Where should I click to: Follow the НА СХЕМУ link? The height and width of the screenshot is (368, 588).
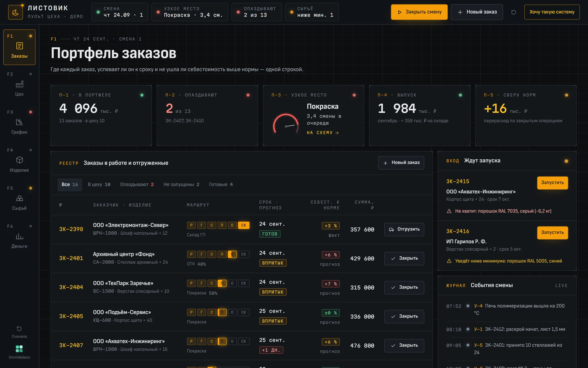(323, 133)
